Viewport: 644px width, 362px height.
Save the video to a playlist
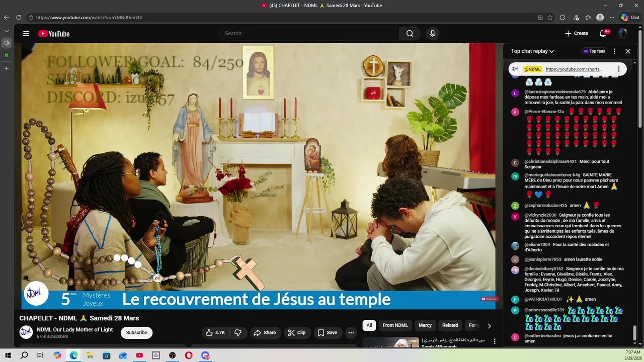coord(327,333)
